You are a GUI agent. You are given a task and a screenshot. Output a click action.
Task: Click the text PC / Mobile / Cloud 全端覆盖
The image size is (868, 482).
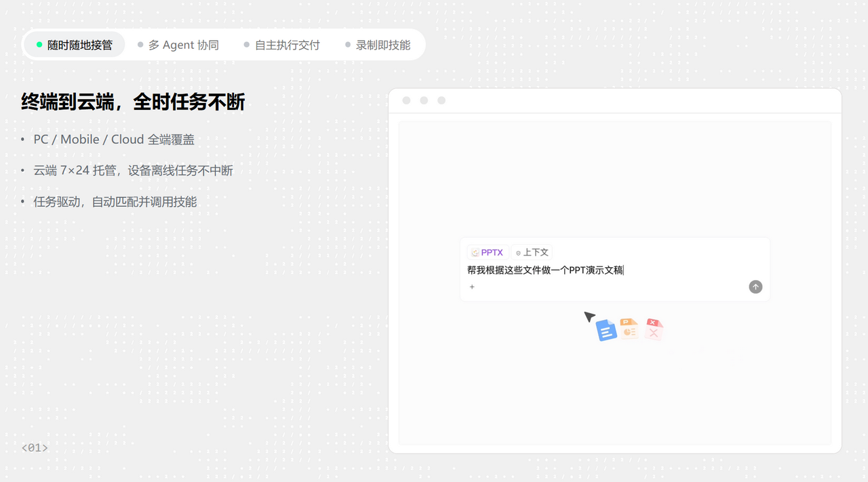(x=114, y=140)
